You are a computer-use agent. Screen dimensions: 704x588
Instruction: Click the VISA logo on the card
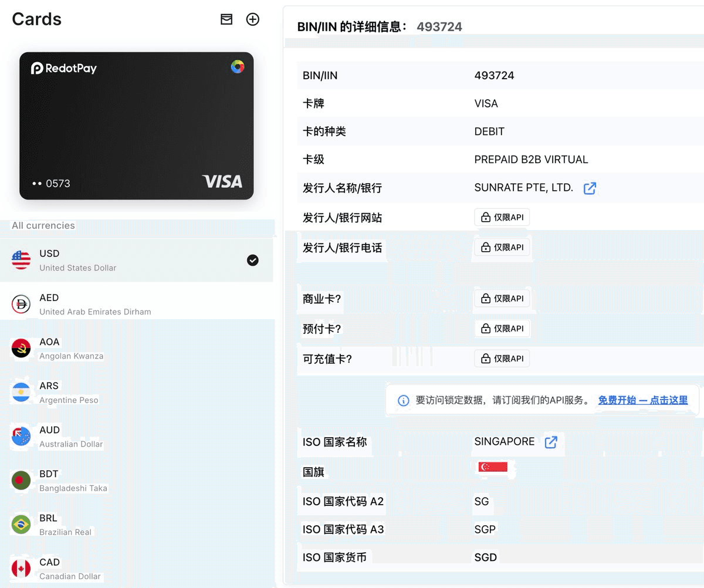[222, 181]
